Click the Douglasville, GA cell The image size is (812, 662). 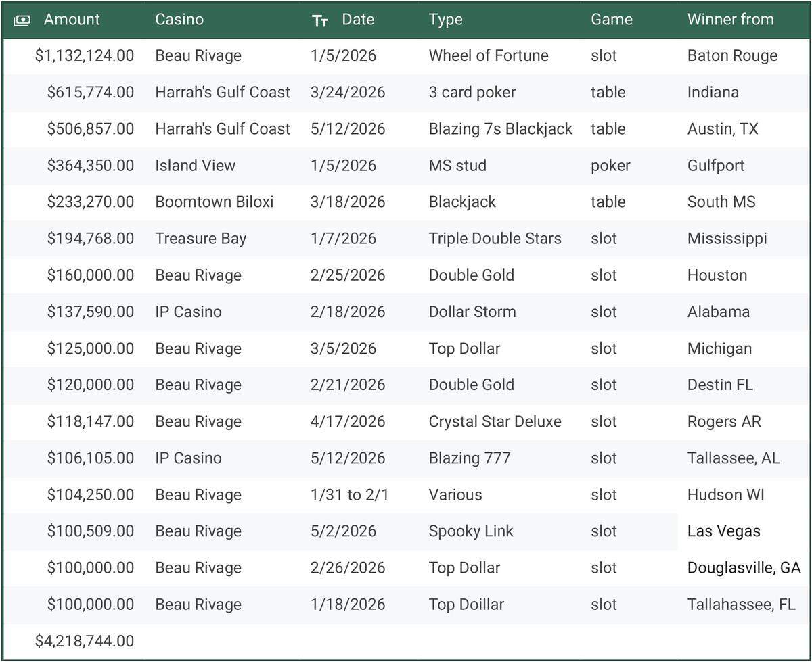[x=744, y=567]
